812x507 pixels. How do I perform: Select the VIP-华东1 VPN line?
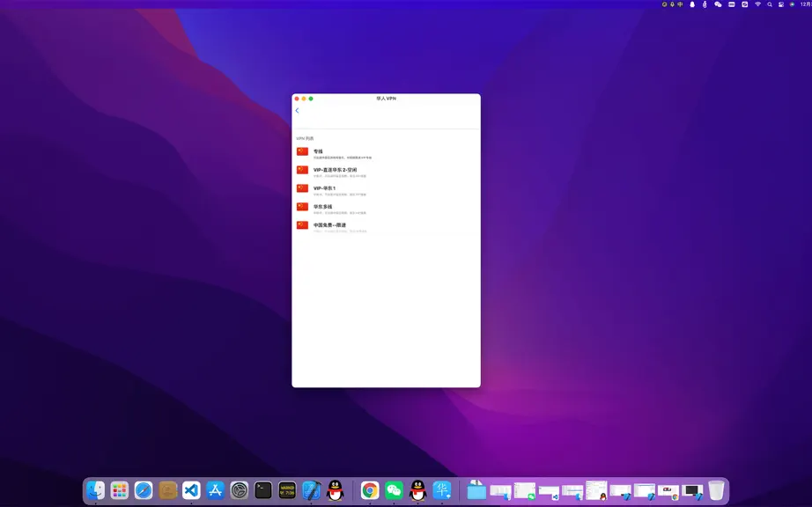point(386,190)
